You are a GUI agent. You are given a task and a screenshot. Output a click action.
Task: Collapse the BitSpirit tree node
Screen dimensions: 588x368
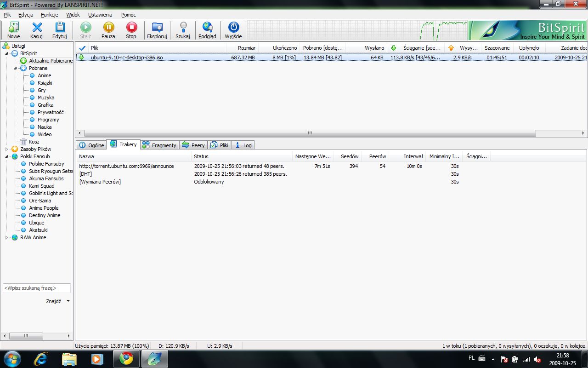(7, 53)
